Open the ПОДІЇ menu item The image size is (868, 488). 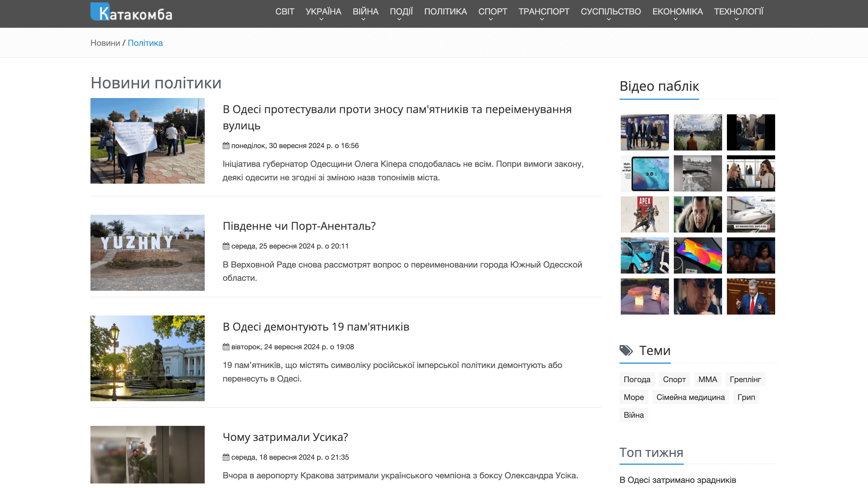[401, 11]
